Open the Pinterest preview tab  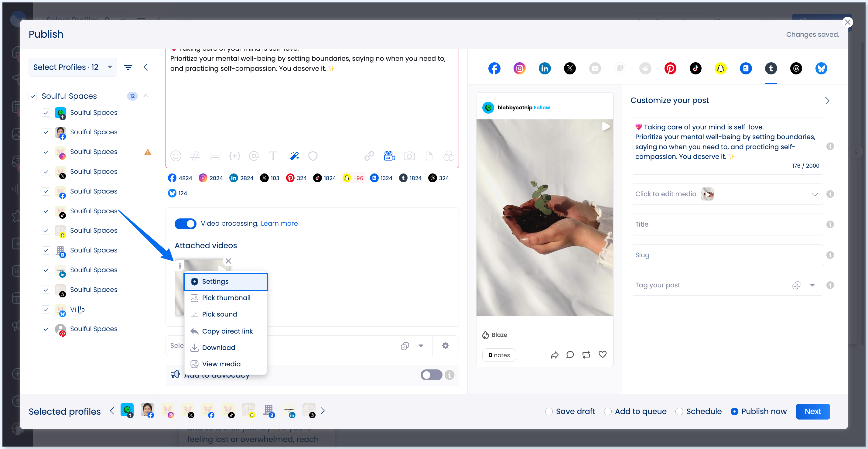(670, 68)
